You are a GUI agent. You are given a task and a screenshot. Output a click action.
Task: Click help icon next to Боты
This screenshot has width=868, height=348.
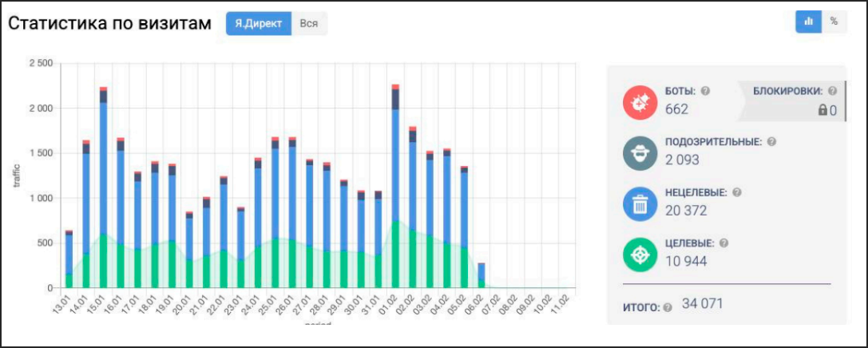(705, 91)
